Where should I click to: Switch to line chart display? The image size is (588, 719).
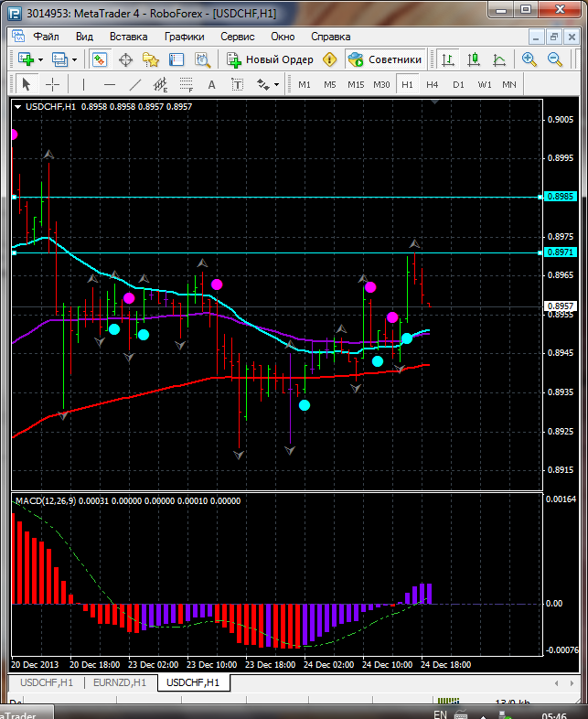click(499, 59)
